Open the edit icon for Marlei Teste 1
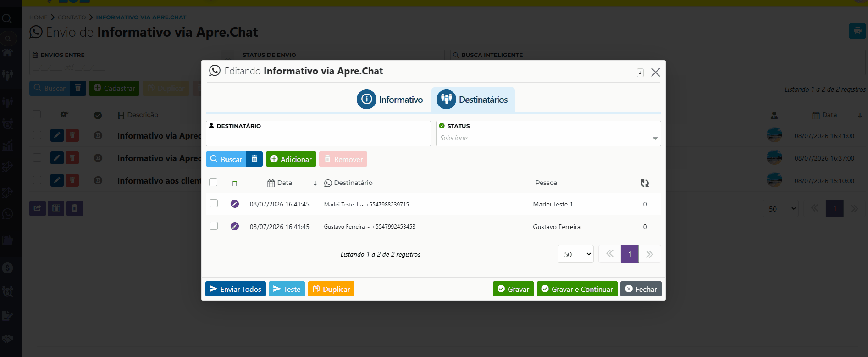This screenshot has height=357, width=868. tap(235, 204)
